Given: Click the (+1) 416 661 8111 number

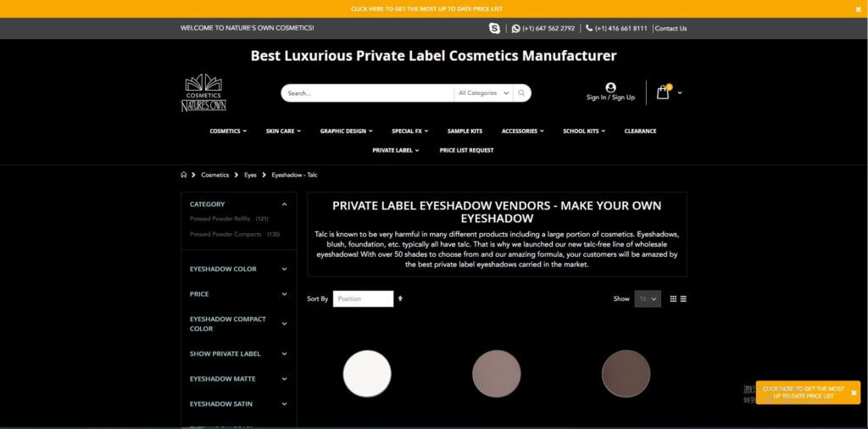Looking at the screenshot, I should coord(621,28).
